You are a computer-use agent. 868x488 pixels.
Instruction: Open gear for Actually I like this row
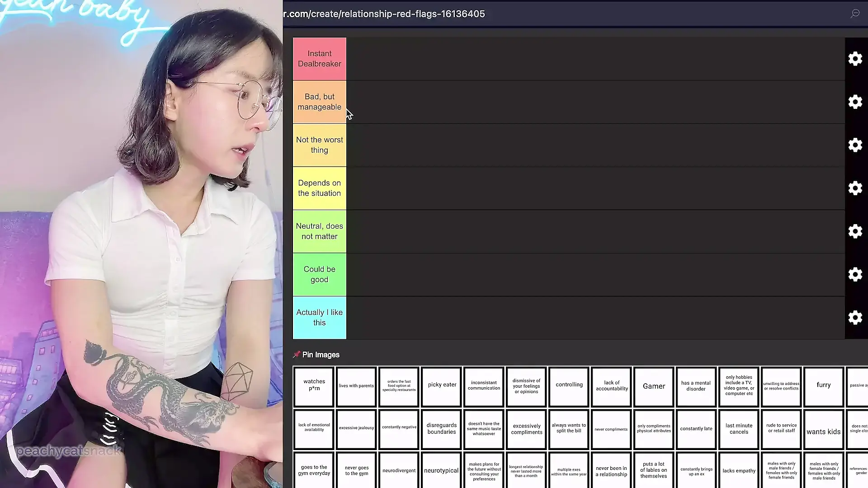click(855, 318)
